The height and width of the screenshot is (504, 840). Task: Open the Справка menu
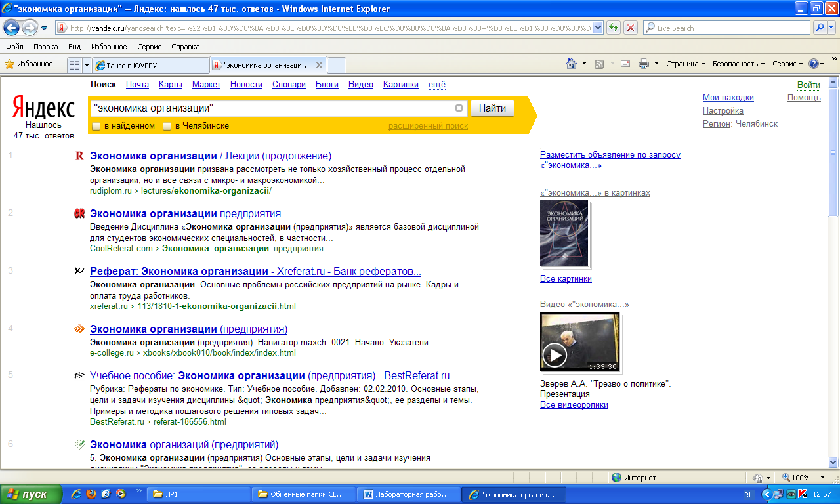pyautogui.click(x=186, y=47)
